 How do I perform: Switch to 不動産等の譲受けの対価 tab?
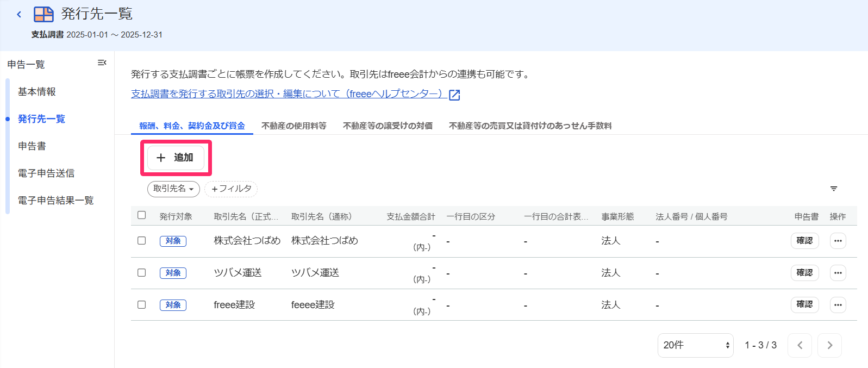click(x=388, y=126)
